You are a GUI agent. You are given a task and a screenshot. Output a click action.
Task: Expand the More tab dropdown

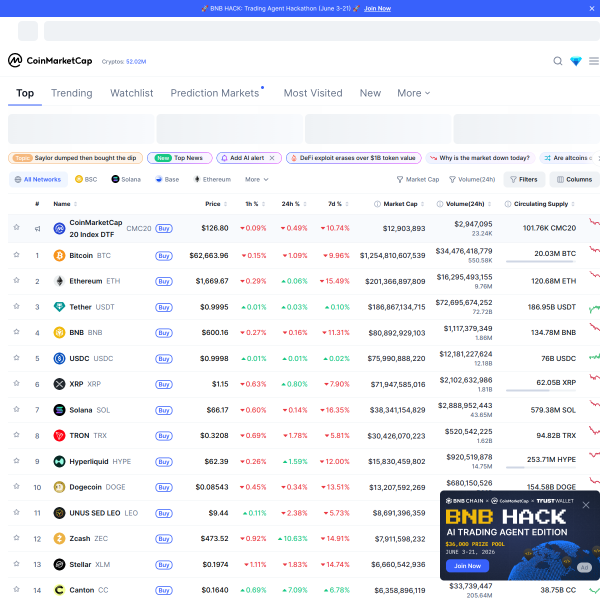(x=414, y=93)
